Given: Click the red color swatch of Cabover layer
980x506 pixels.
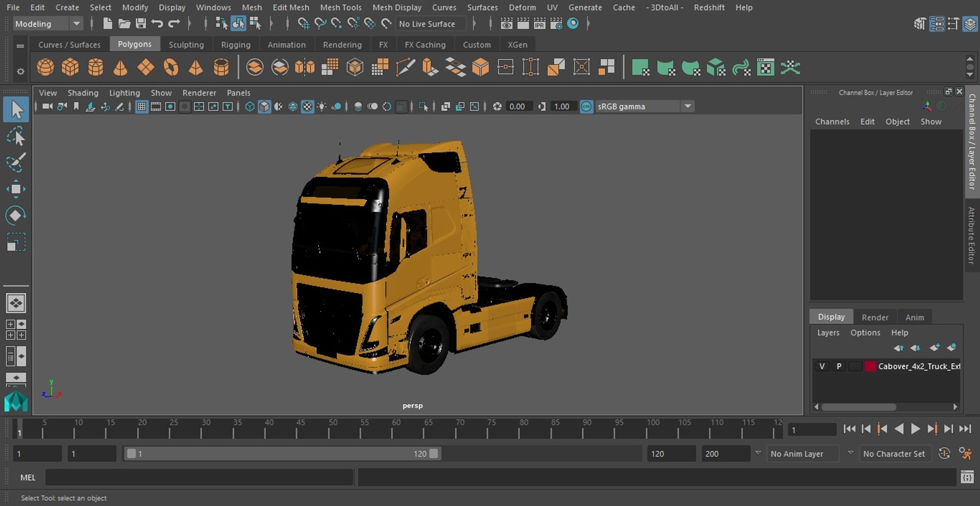Looking at the screenshot, I should (870, 366).
